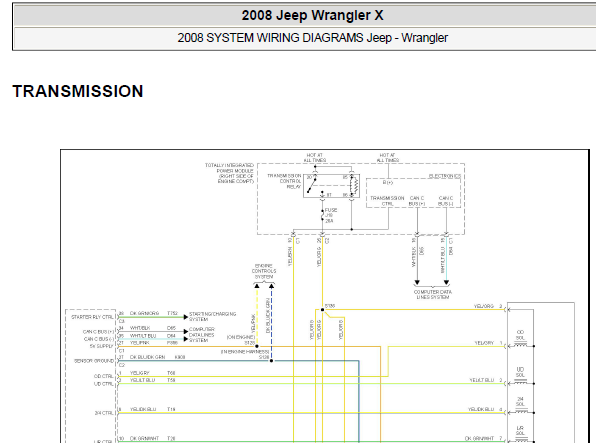The height and width of the screenshot is (443, 596).
Task: Click the 'CAN C BUS(+)' pin label on the left module
Action: (x=98, y=332)
